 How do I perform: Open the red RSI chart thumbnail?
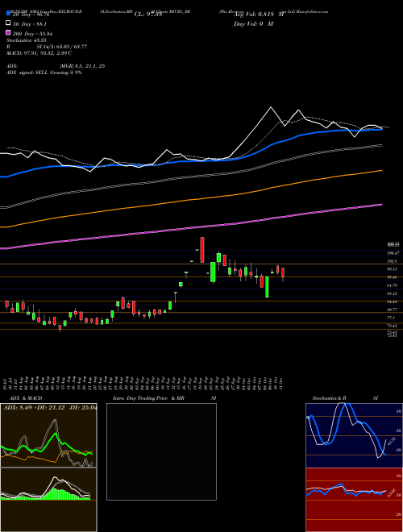(x=354, y=500)
